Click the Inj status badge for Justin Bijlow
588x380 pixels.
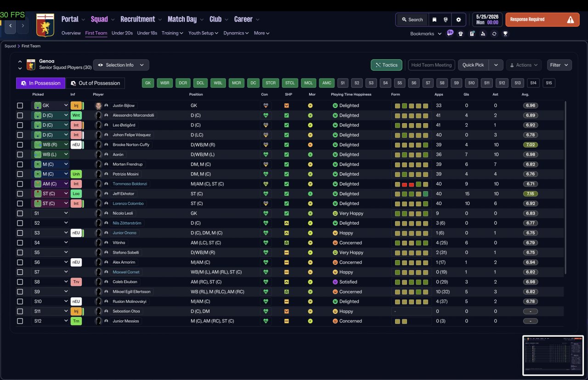coord(76,106)
